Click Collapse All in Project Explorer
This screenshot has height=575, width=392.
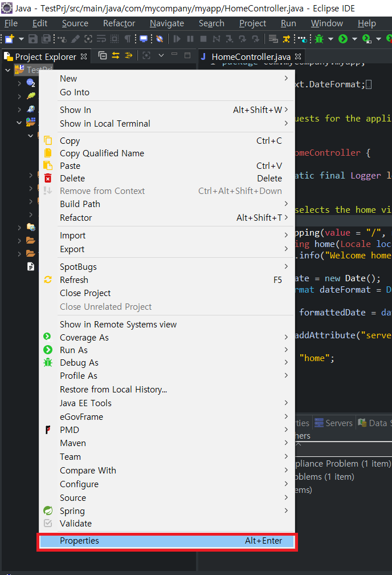click(103, 55)
